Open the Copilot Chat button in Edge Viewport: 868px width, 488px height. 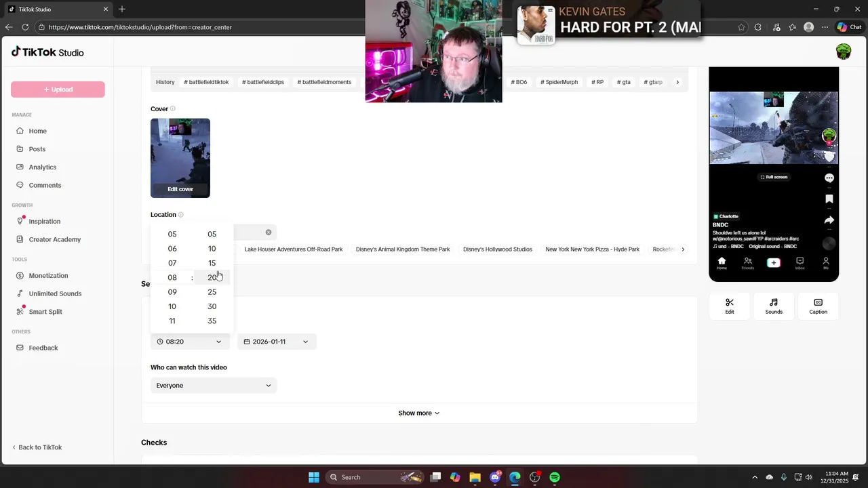[850, 27]
